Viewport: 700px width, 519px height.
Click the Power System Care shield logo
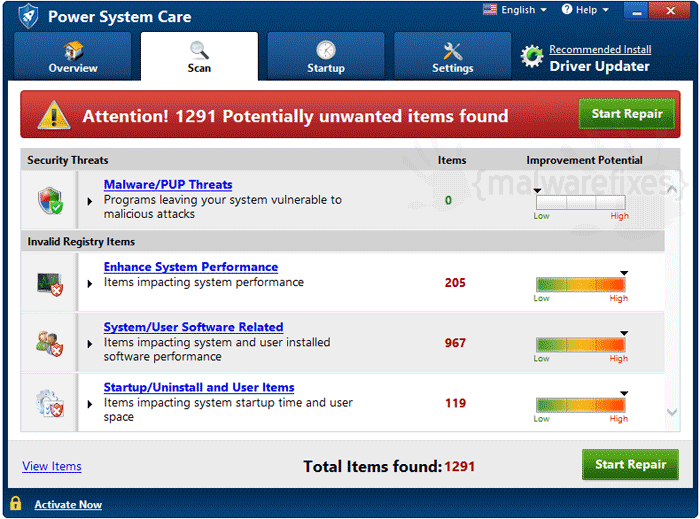(x=29, y=16)
